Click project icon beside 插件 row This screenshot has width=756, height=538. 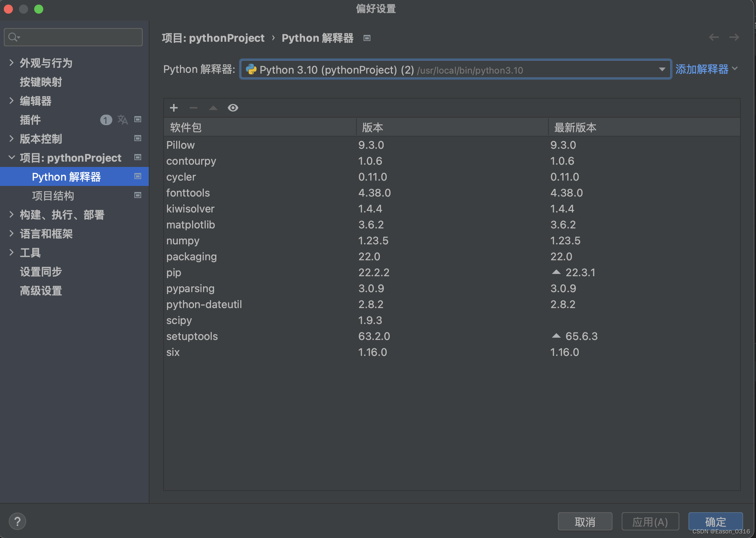[138, 120]
